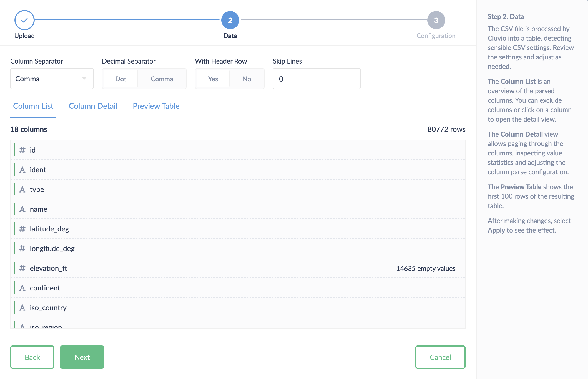Click the Next button
Screen dimensions: 588x379
pyautogui.click(x=82, y=357)
